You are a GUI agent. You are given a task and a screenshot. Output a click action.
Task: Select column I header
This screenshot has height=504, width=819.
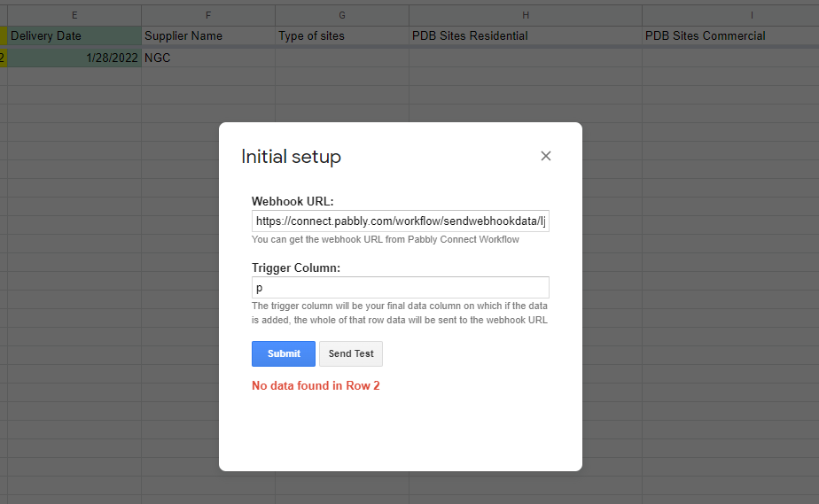(x=730, y=15)
